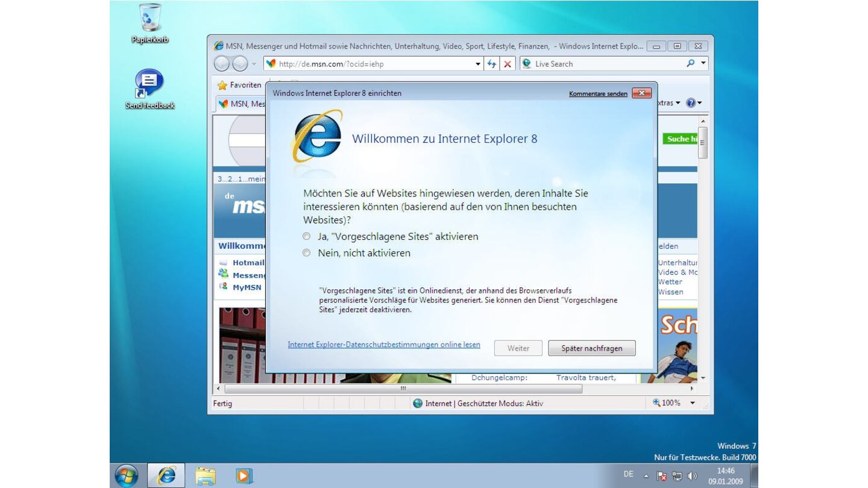
Task: Click the Forward arrow in Internet Explorer
Action: [x=240, y=63]
